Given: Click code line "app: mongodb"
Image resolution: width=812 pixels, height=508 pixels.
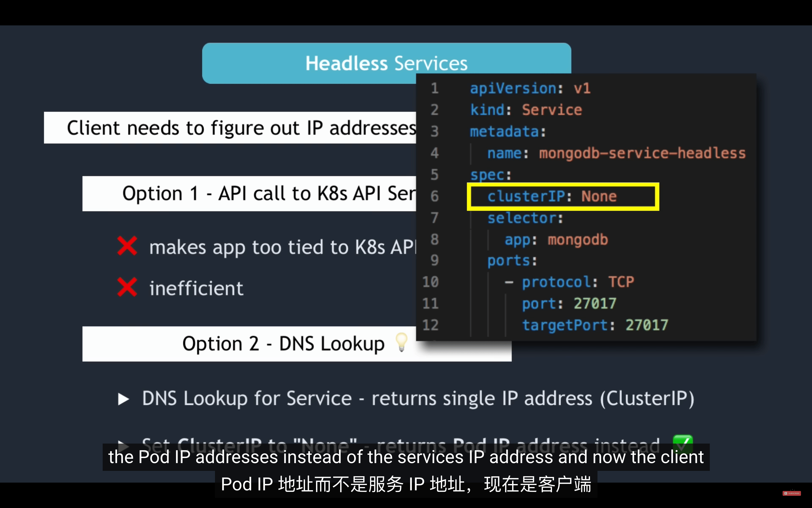Looking at the screenshot, I should pos(556,240).
